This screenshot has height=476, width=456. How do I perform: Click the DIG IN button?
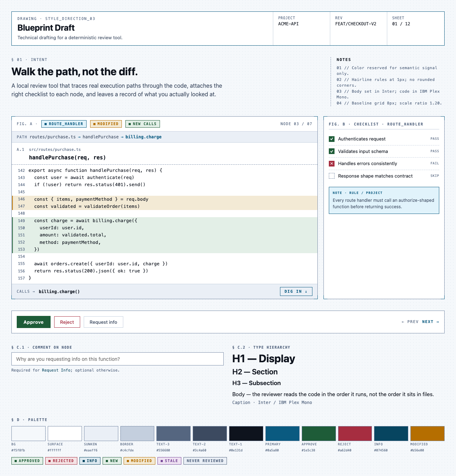296,291
